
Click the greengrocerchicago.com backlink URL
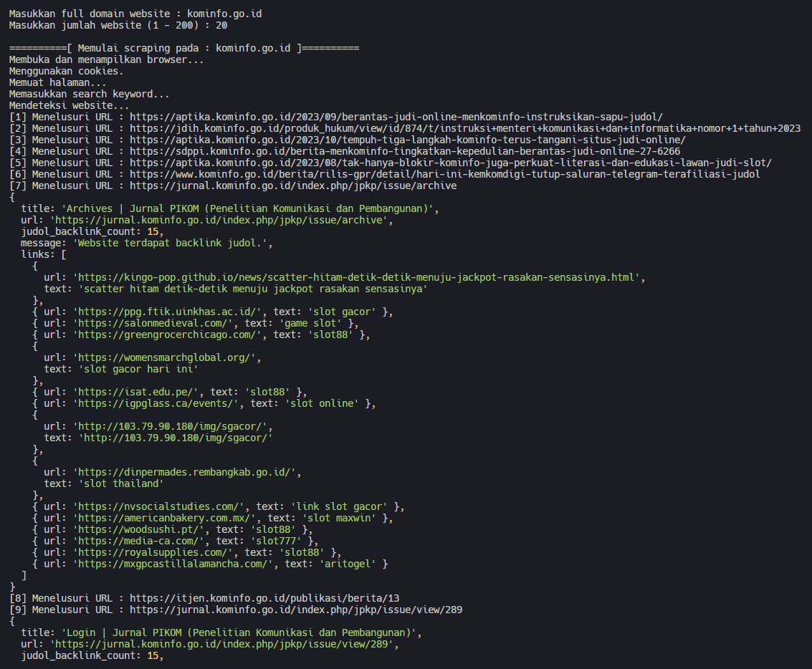171,334
